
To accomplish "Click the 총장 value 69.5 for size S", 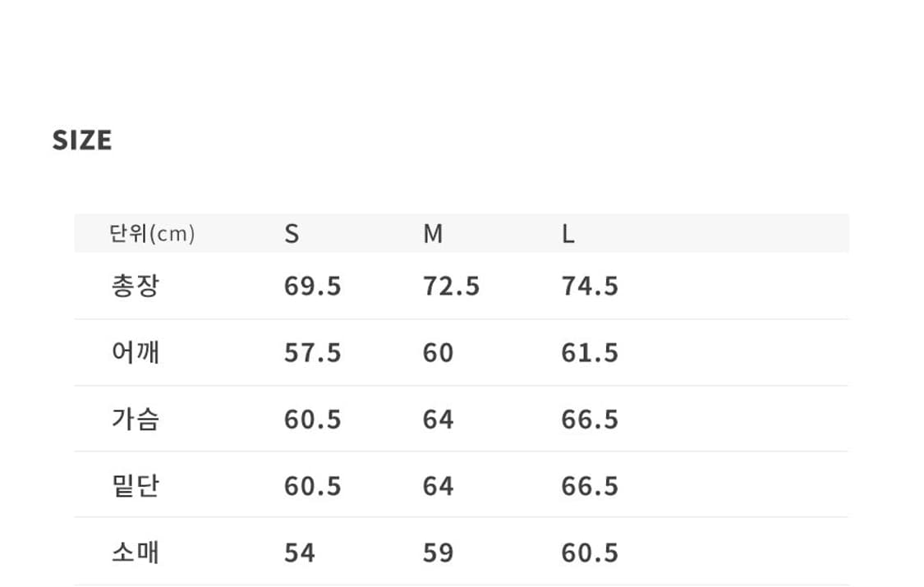I will [x=312, y=286].
